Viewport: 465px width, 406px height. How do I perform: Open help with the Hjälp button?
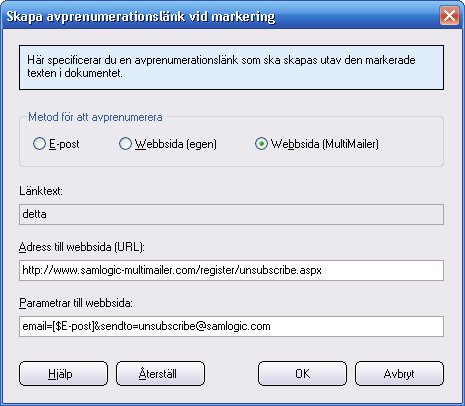pyautogui.click(x=64, y=374)
